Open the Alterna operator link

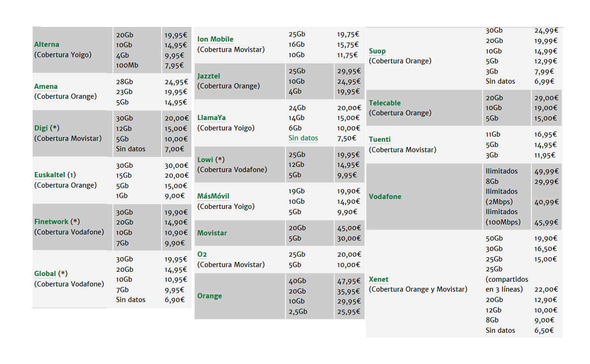tap(47, 44)
